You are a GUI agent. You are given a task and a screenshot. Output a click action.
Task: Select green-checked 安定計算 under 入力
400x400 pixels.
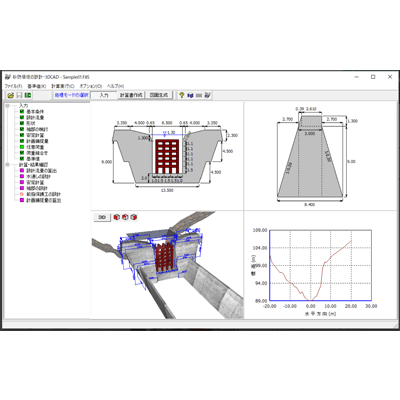35,135
